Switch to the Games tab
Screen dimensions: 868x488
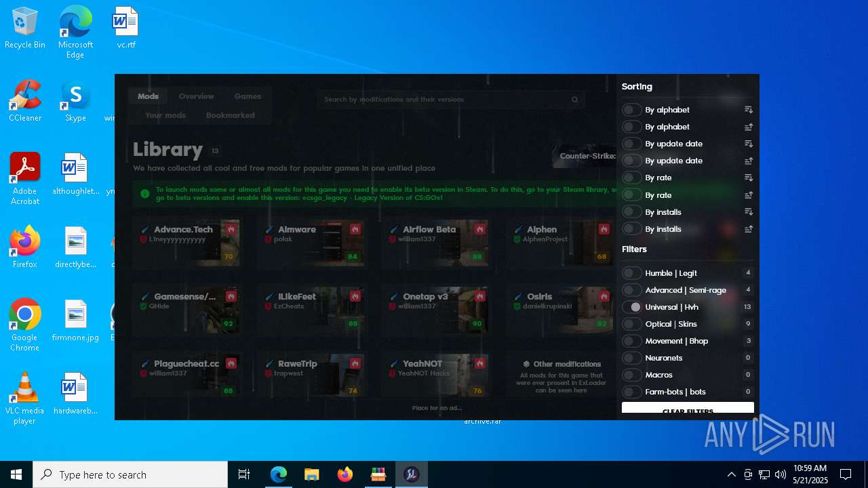click(248, 96)
